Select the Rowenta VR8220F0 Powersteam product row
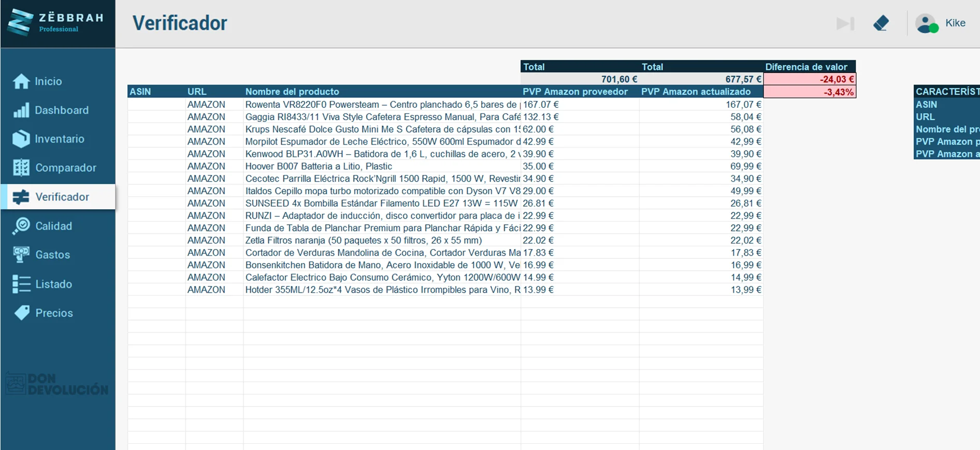The height and width of the screenshot is (450, 980). [382, 105]
